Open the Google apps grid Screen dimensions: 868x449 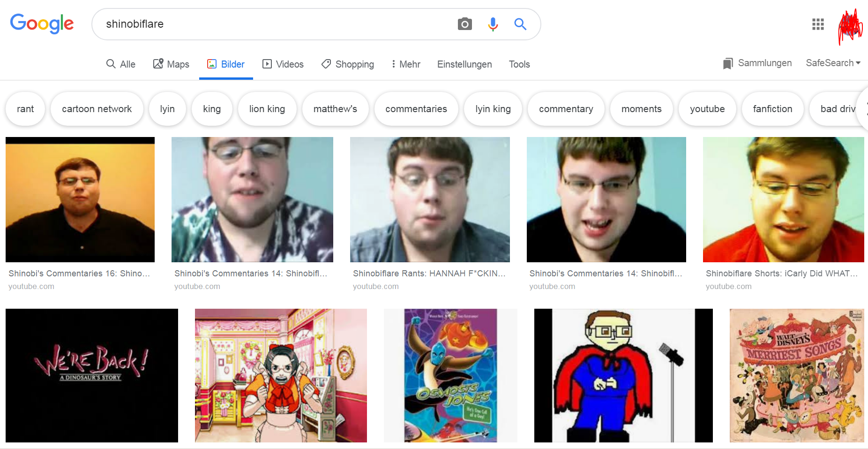[x=818, y=24]
